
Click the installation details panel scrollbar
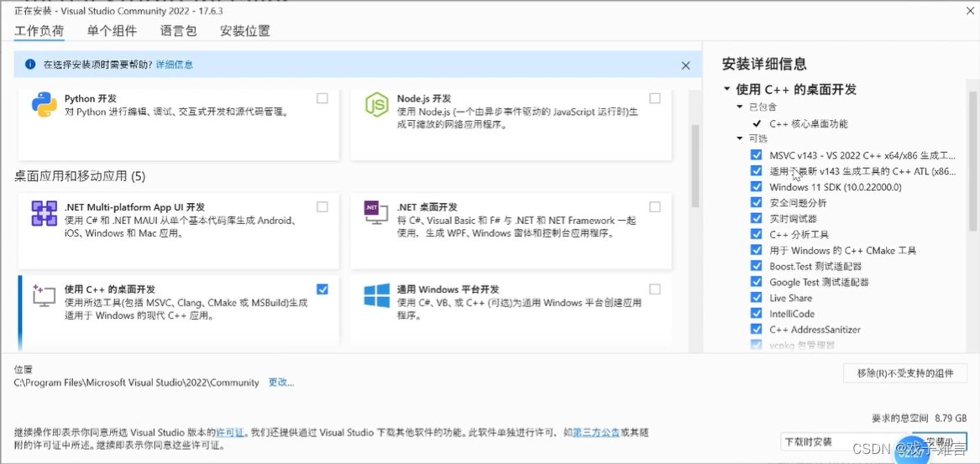(972, 159)
